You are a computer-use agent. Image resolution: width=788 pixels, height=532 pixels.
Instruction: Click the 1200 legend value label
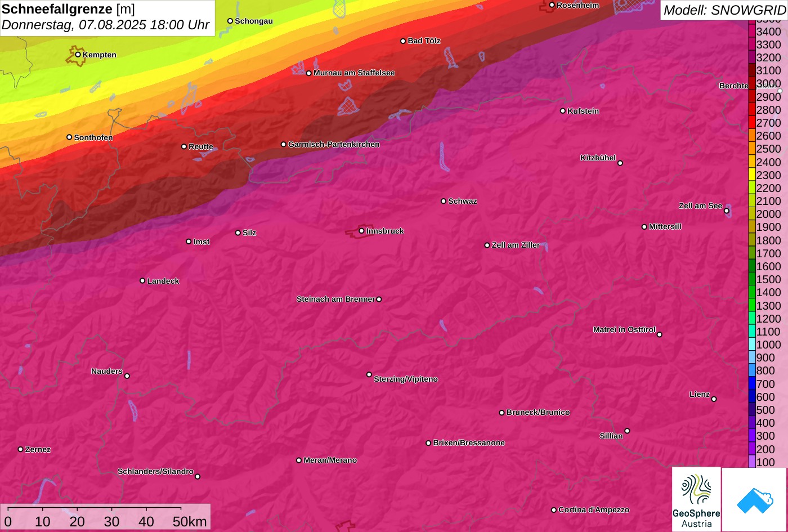pyautogui.click(x=769, y=319)
